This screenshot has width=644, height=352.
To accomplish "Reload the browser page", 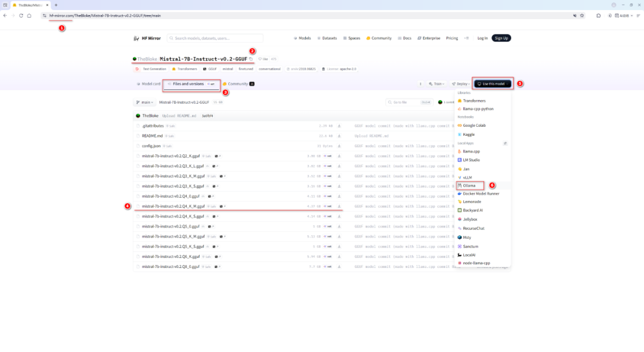I will 21,15.
